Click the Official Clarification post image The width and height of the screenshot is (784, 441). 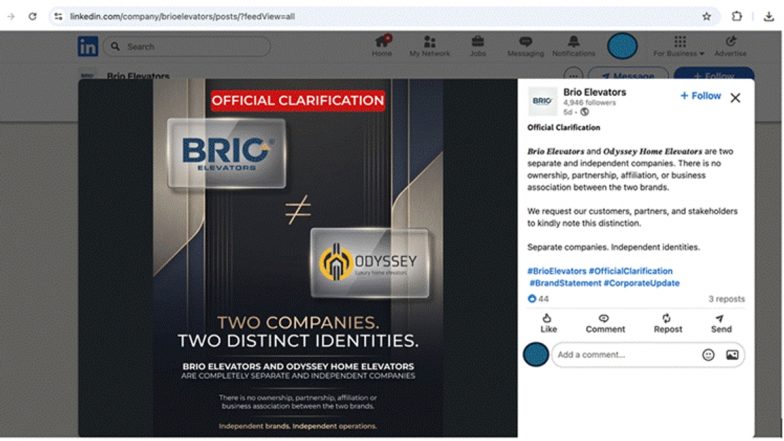[298, 258]
